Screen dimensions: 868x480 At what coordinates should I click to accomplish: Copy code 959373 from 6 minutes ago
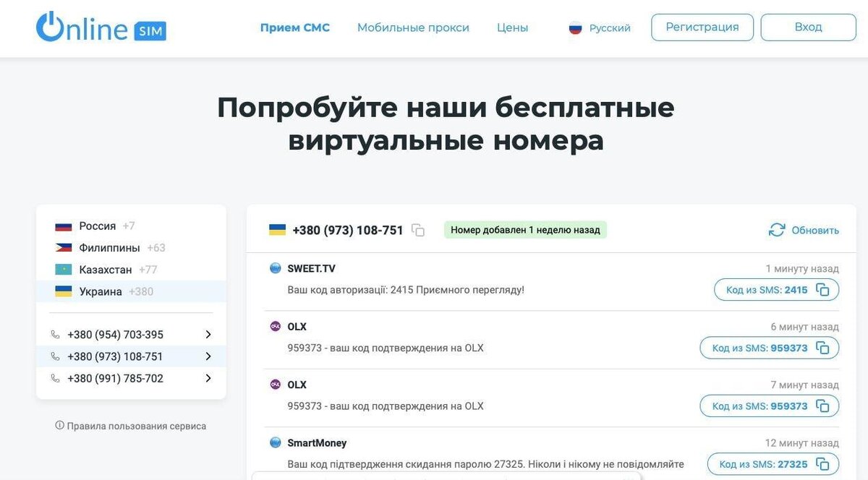click(x=822, y=348)
